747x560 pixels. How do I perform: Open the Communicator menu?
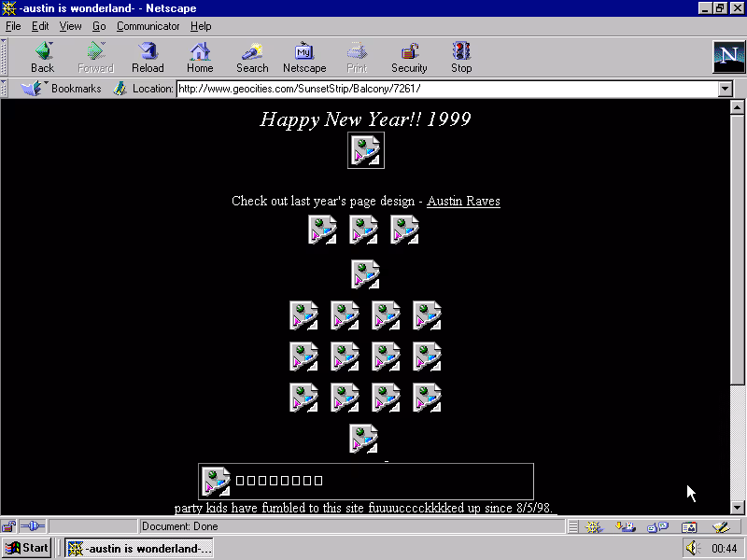coord(148,26)
